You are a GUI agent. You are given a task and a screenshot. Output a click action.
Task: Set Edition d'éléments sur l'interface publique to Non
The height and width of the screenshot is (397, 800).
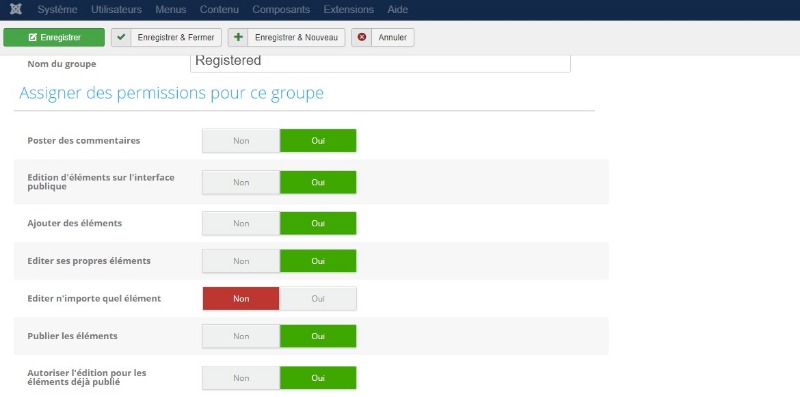tap(241, 182)
